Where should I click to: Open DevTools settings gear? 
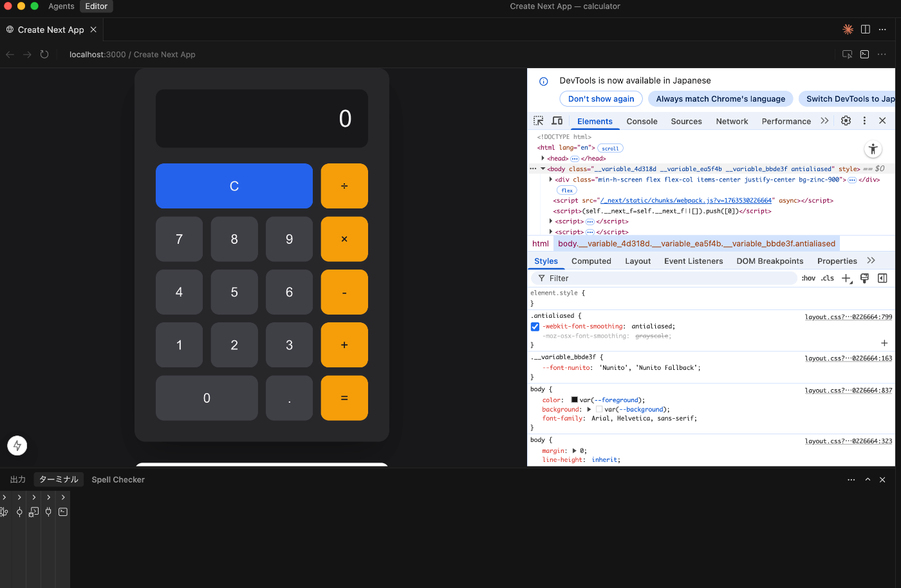click(846, 121)
